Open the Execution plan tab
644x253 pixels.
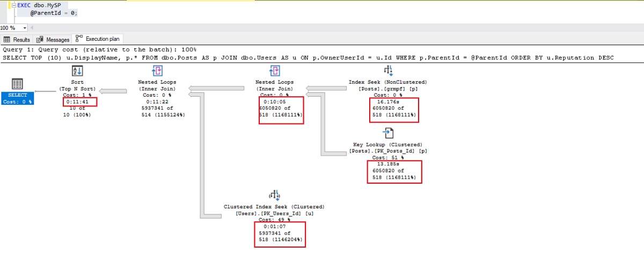tap(99, 39)
